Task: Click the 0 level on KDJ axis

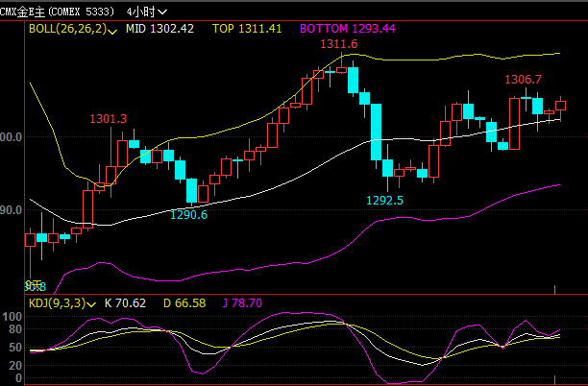Action: 18,377
